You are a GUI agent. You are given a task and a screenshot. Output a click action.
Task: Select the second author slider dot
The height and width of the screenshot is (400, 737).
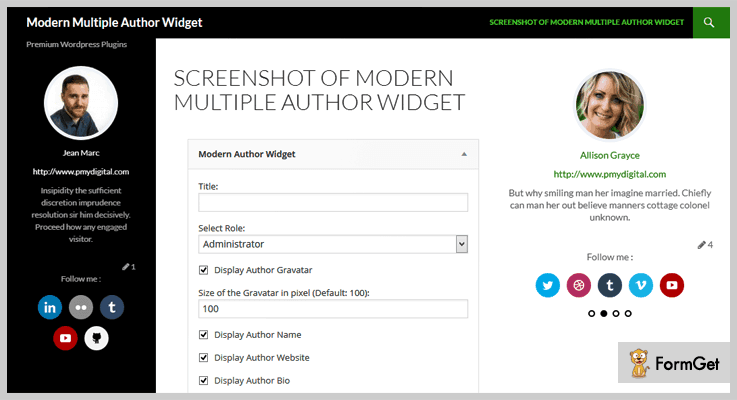click(604, 314)
